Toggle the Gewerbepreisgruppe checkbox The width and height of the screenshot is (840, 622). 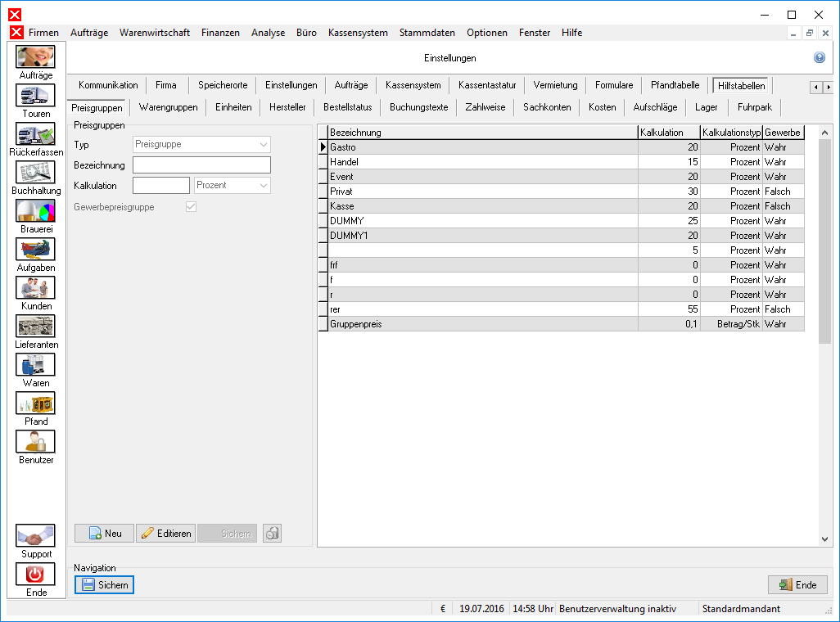[192, 207]
